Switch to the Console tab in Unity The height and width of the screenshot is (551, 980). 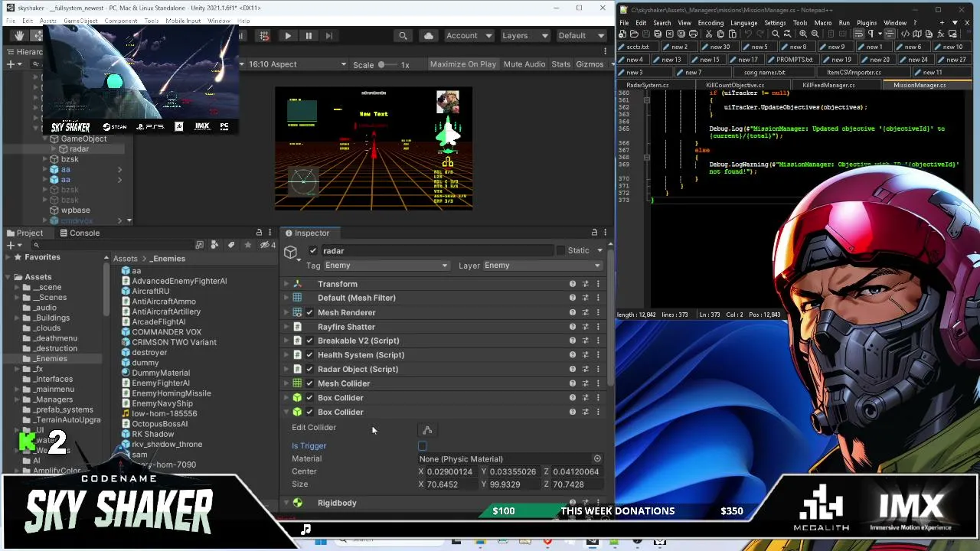click(x=80, y=233)
